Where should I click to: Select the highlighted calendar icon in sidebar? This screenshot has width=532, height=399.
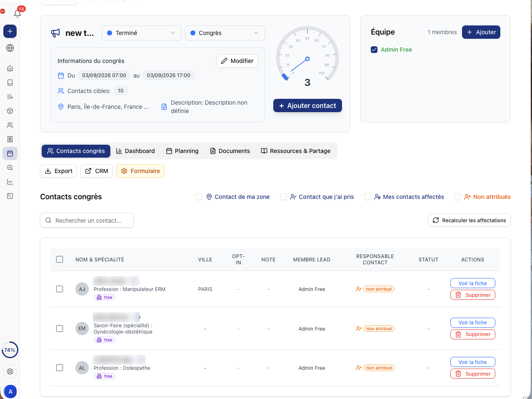pos(10,153)
